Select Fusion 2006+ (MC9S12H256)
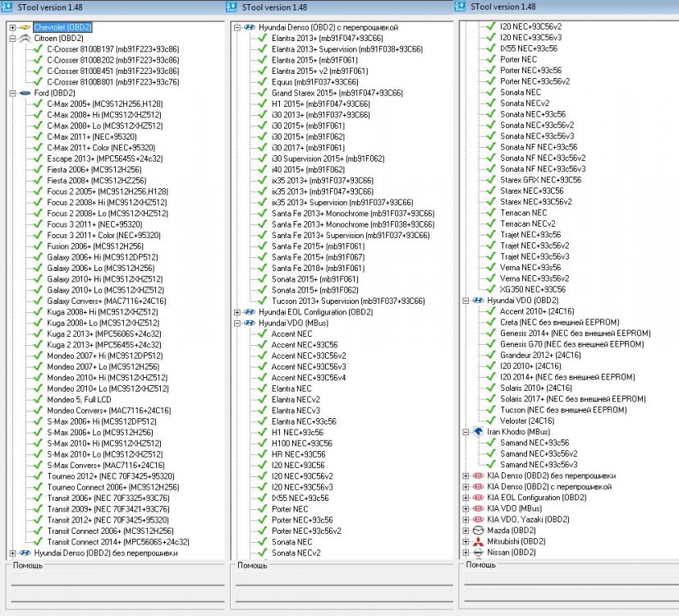This screenshot has width=679, height=616. click(x=95, y=246)
